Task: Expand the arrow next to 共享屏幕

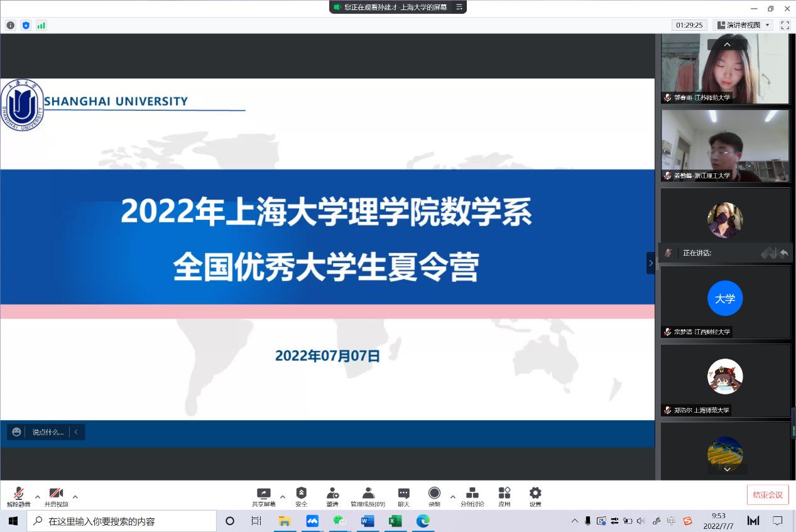Action: coord(283,497)
